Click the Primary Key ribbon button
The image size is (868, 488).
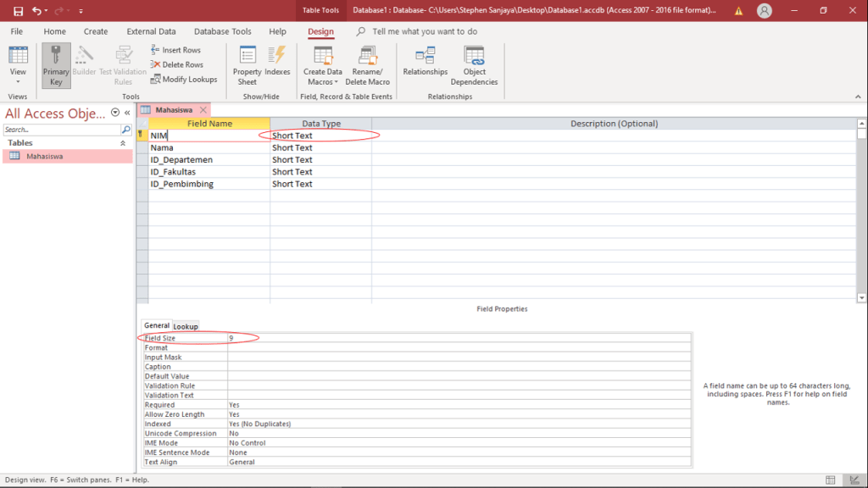pos(56,65)
